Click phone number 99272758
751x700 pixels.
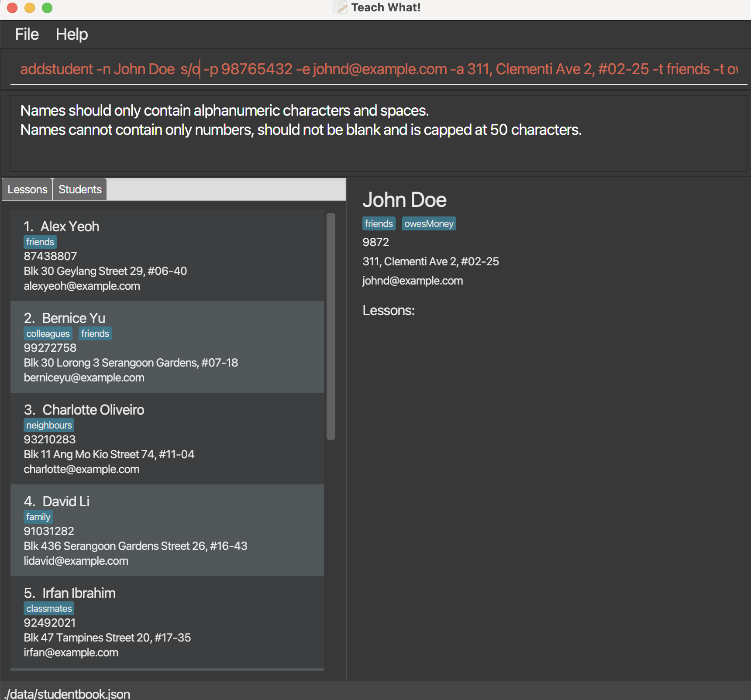tap(50, 348)
